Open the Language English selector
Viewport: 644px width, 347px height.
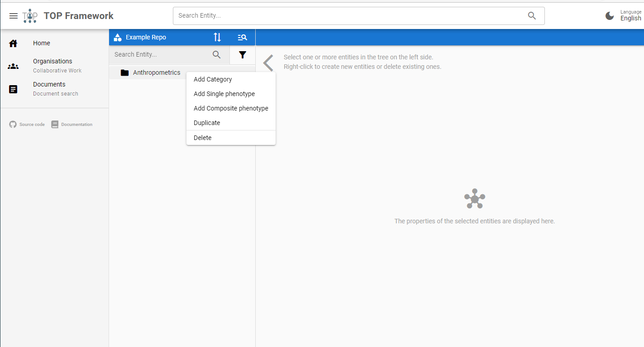tap(630, 16)
